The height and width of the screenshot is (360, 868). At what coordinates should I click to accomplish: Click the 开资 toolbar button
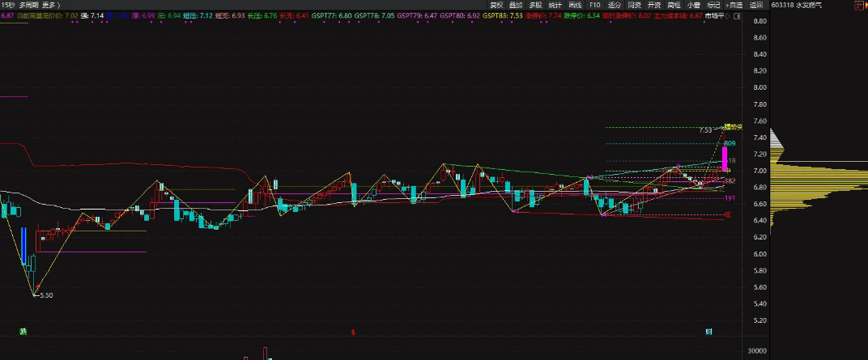point(654,5)
